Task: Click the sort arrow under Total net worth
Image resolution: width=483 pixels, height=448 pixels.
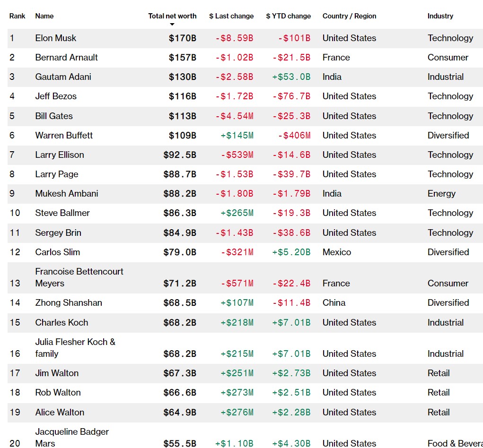Action: pos(172,25)
